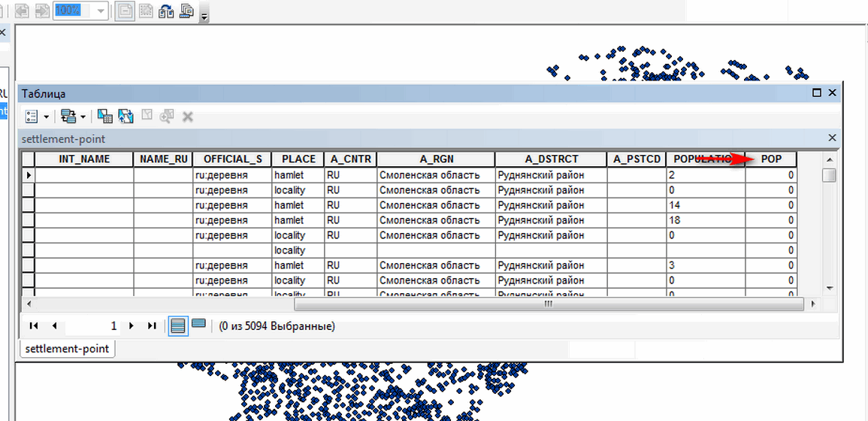The height and width of the screenshot is (421, 868).
Task: Move to the previous record in table
Action: (x=54, y=326)
